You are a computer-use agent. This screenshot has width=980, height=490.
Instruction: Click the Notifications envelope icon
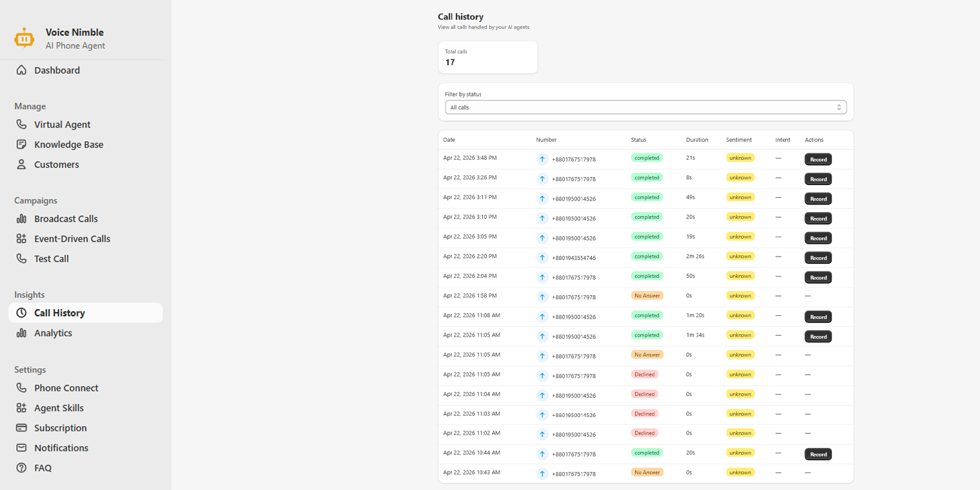(x=21, y=447)
